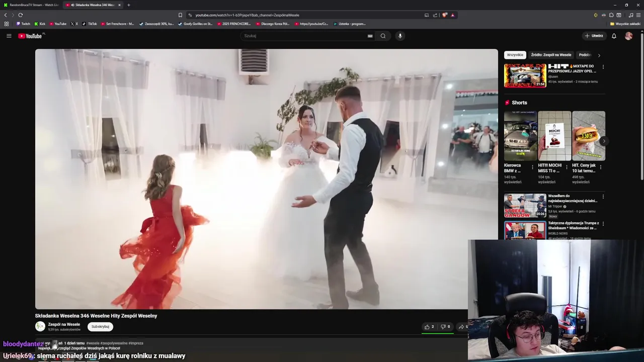The height and width of the screenshot is (362, 644).
Task: Open the browser extensions puzzle icon
Action: click(x=611, y=15)
